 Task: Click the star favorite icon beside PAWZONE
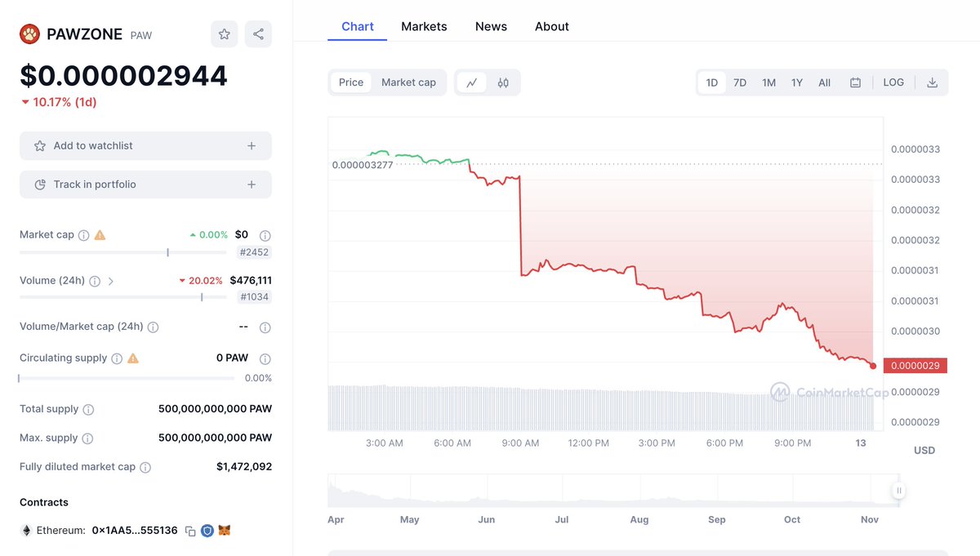(225, 34)
